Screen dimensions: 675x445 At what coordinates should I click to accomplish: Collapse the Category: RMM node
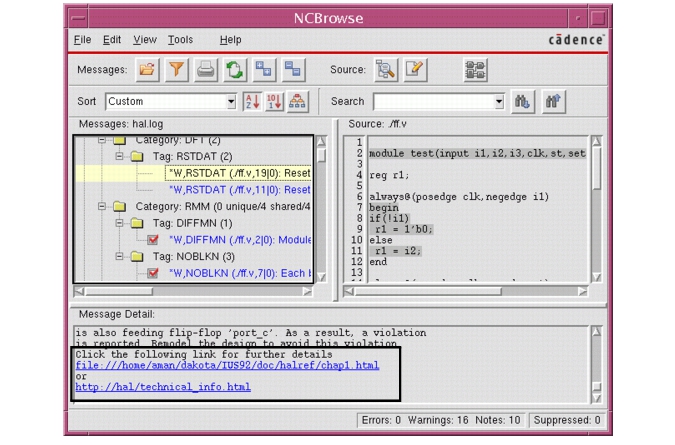102,206
